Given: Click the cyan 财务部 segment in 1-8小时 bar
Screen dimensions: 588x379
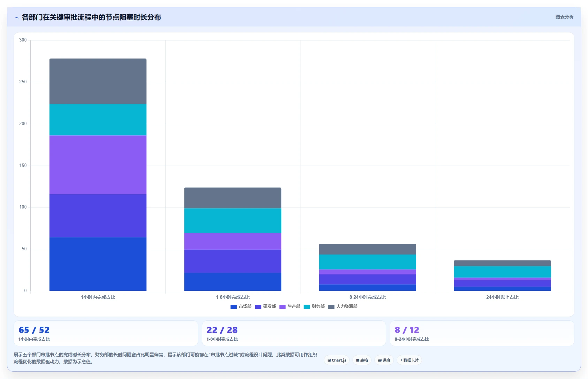Looking at the screenshot, I should [x=233, y=221].
